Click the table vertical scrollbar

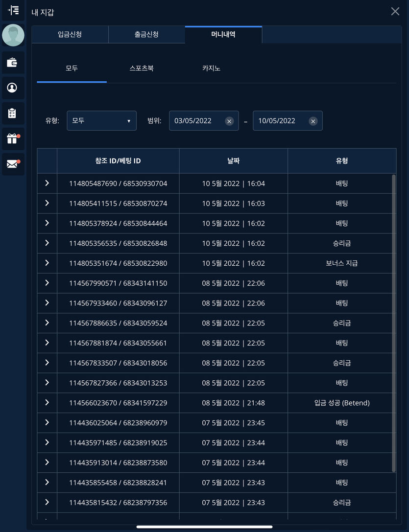click(394, 323)
